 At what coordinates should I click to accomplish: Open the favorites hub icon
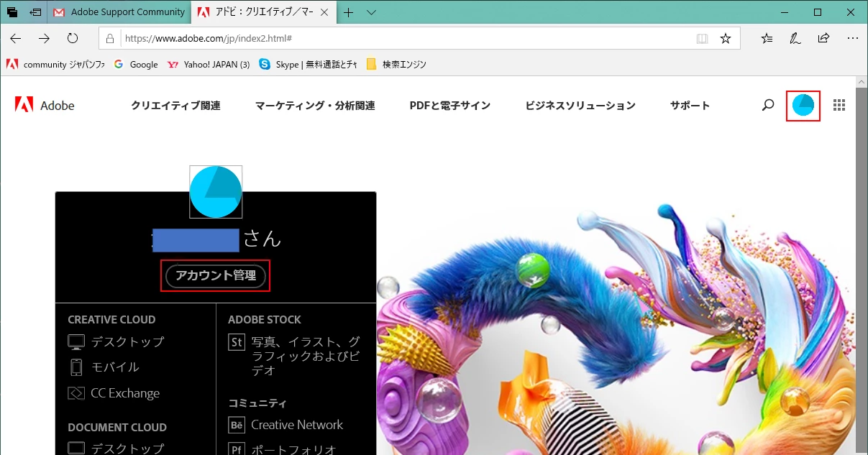coord(767,38)
